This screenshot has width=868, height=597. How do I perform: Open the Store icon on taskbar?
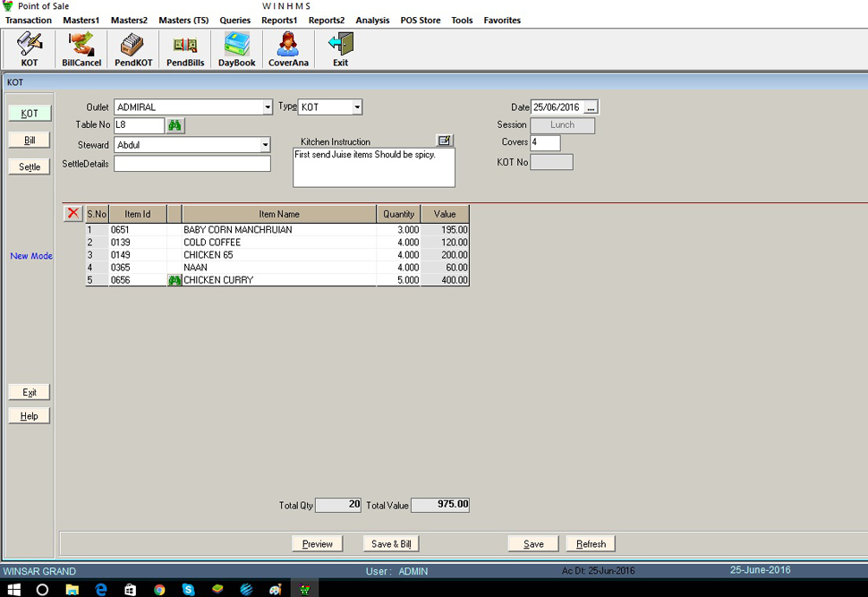130,589
